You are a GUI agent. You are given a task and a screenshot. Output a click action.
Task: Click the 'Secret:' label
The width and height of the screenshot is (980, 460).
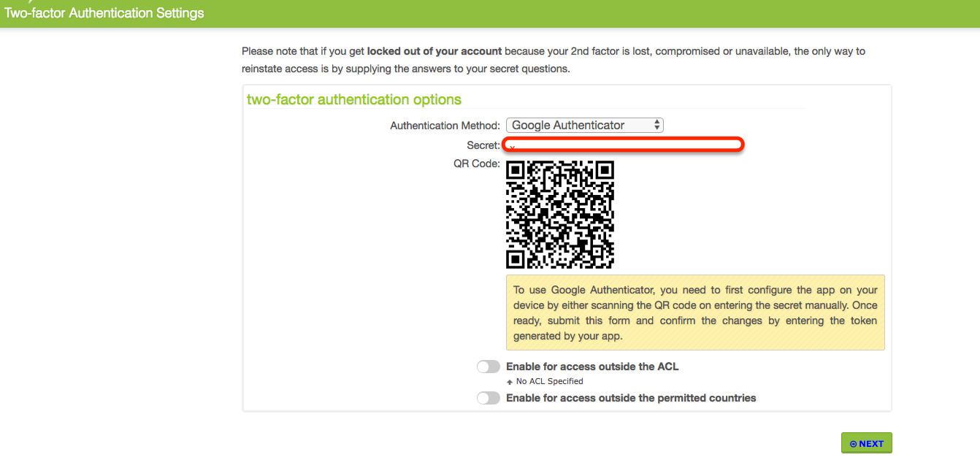[x=484, y=145]
